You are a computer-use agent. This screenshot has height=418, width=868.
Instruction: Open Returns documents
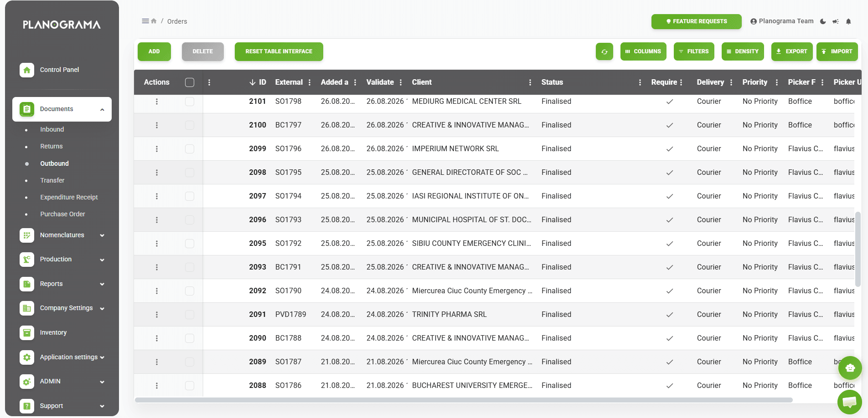[52, 146]
